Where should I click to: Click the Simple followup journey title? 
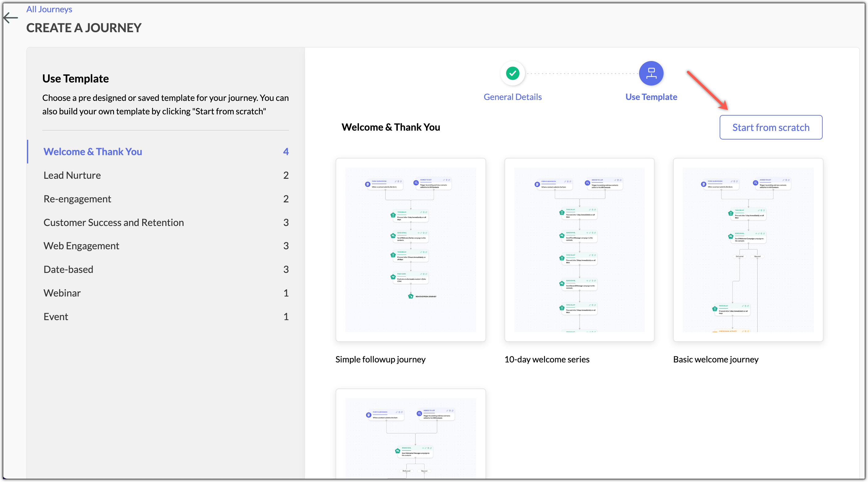point(380,359)
